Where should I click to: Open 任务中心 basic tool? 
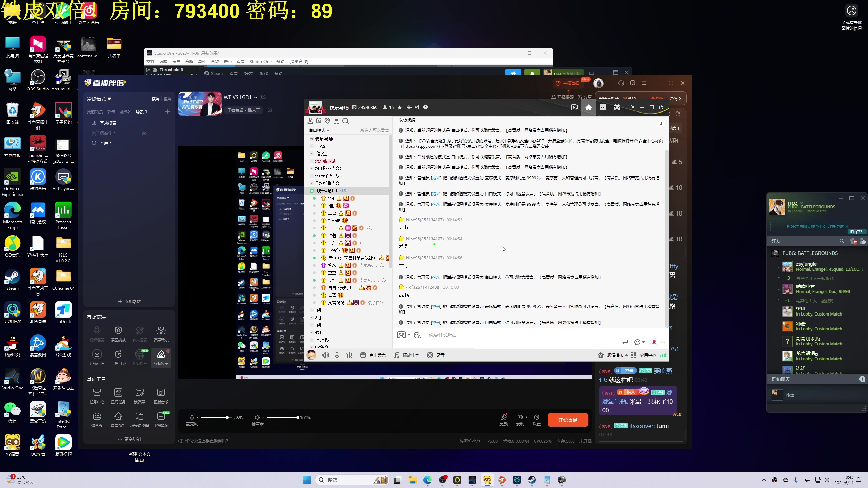[x=97, y=395]
